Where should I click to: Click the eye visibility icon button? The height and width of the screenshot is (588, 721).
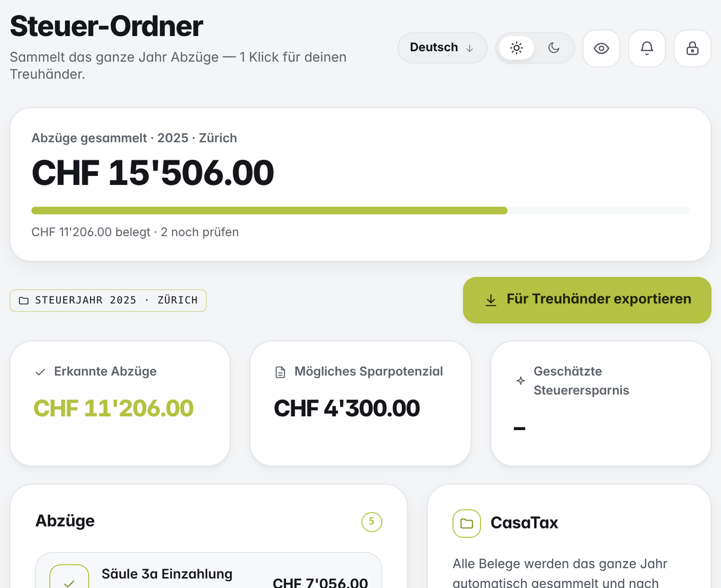(601, 48)
